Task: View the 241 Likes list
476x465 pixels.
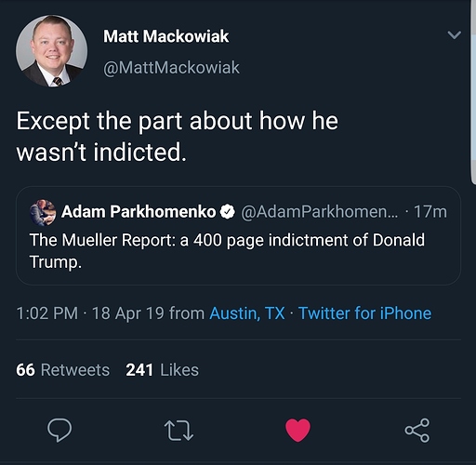Action: pos(162,370)
